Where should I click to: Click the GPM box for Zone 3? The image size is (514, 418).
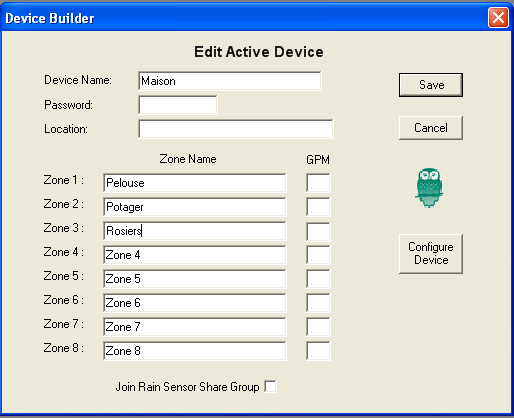point(318,231)
